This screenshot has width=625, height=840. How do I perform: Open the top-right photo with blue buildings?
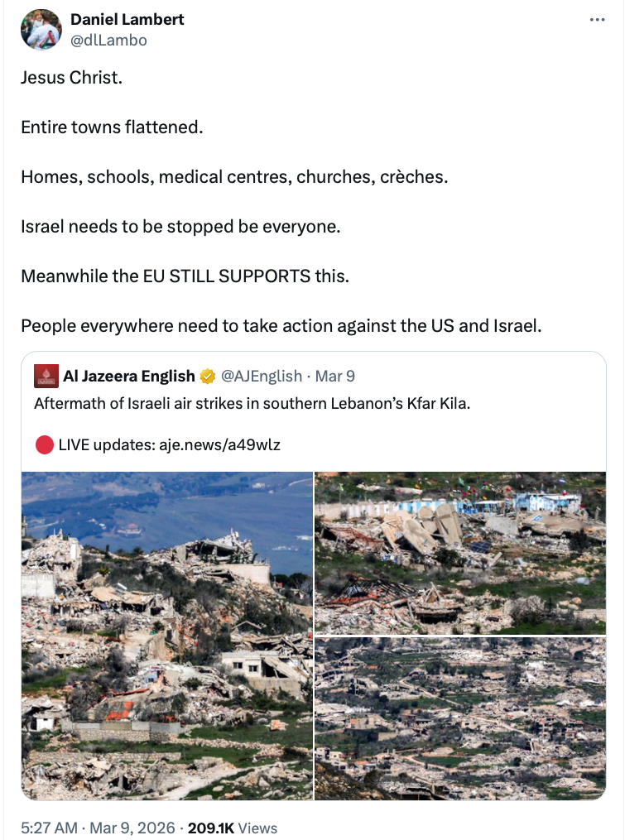460,552
